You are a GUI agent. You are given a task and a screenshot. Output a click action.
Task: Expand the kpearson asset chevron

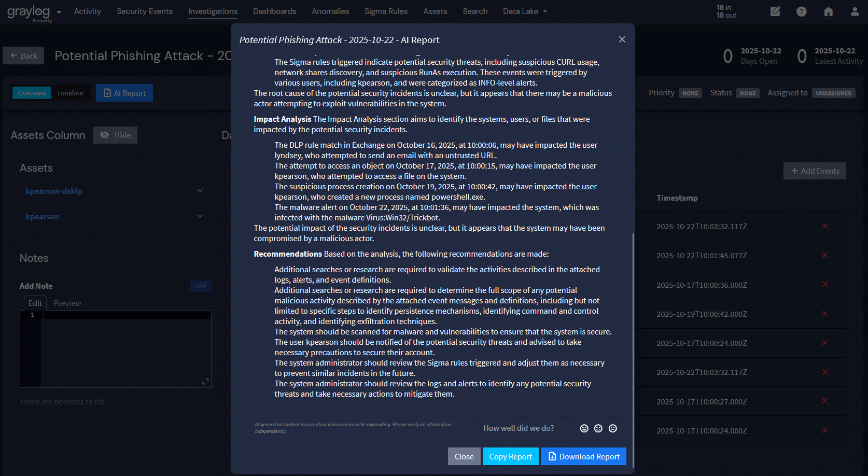pyautogui.click(x=200, y=216)
